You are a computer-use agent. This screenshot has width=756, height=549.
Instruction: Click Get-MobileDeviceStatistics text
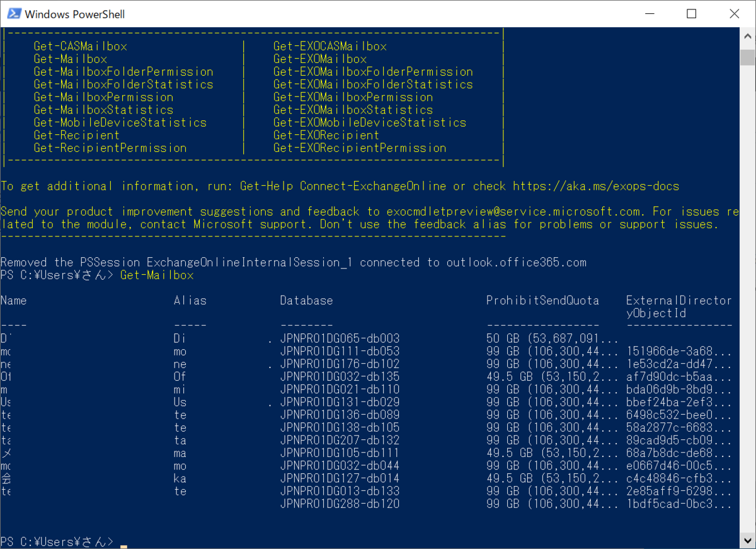click(120, 122)
